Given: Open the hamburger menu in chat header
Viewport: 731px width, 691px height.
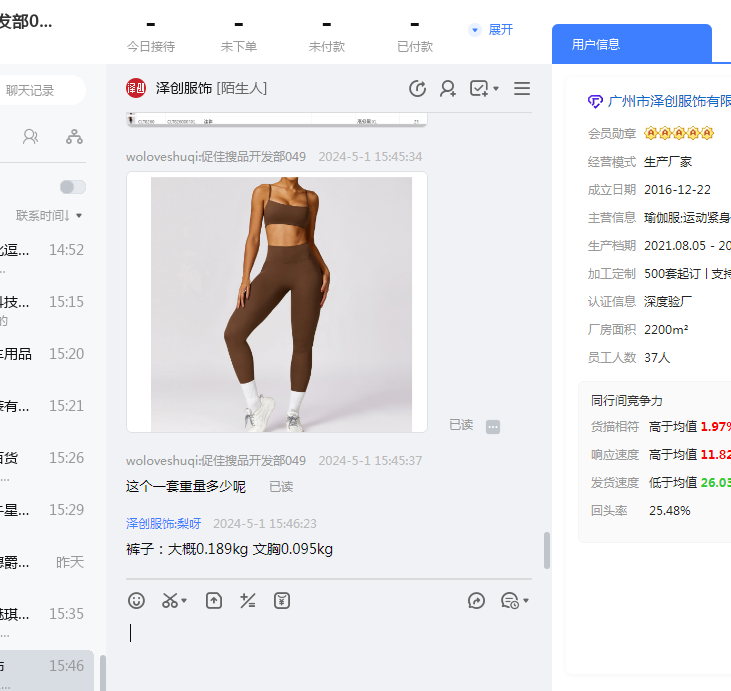Looking at the screenshot, I should 522,89.
